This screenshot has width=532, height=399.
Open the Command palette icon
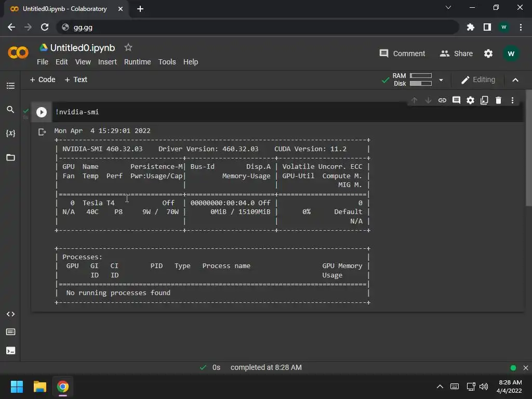pyautogui.click(x=10, y=332)
